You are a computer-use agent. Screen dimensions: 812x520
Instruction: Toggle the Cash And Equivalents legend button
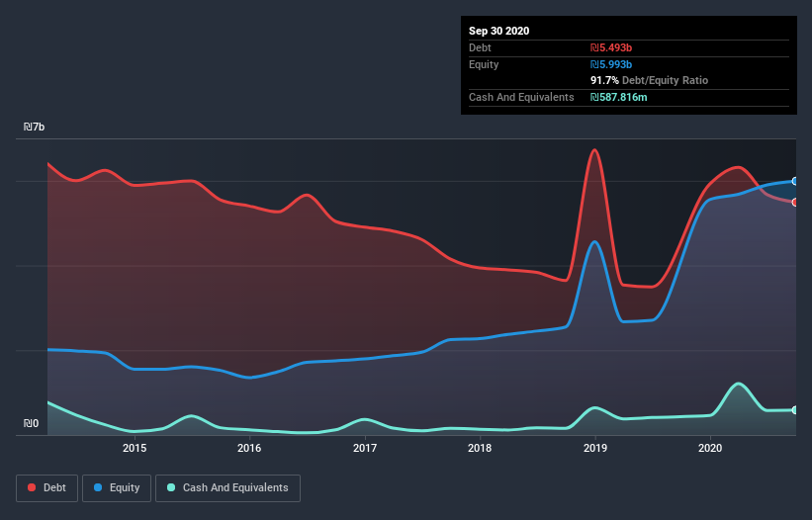227,488
